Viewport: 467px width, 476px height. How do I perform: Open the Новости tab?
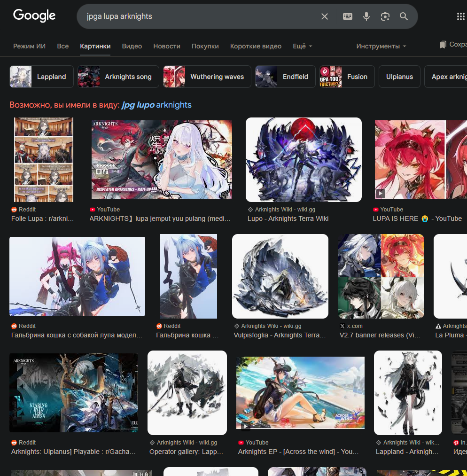click(x=167, y=46)
